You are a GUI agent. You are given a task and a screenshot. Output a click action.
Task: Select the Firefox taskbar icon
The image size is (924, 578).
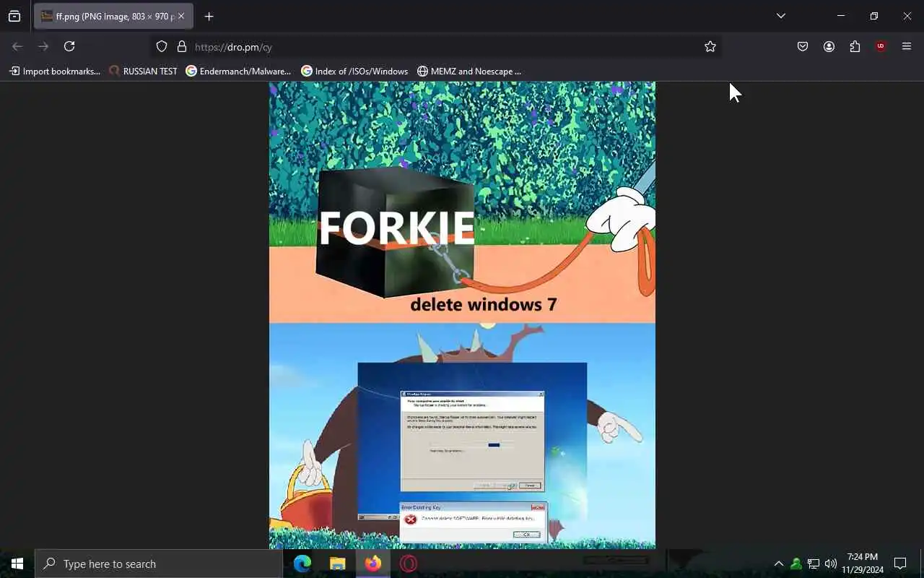[373, 564]
